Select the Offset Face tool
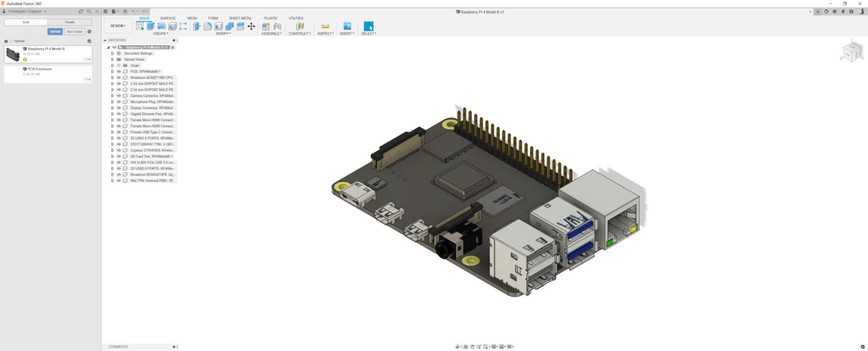 point(240,26)
